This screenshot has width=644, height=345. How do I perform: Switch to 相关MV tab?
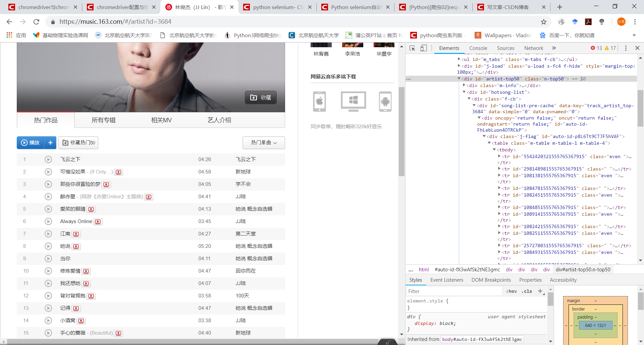pos(161,120)
